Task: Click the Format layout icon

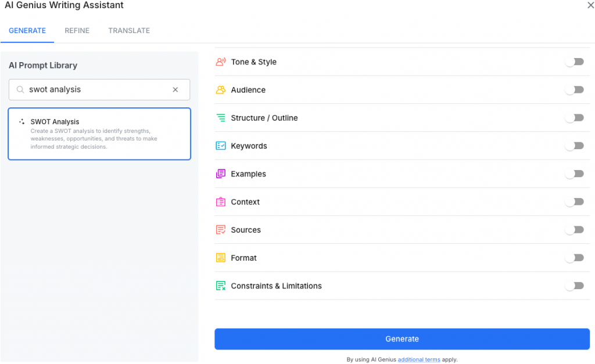Action: (220, 258)
